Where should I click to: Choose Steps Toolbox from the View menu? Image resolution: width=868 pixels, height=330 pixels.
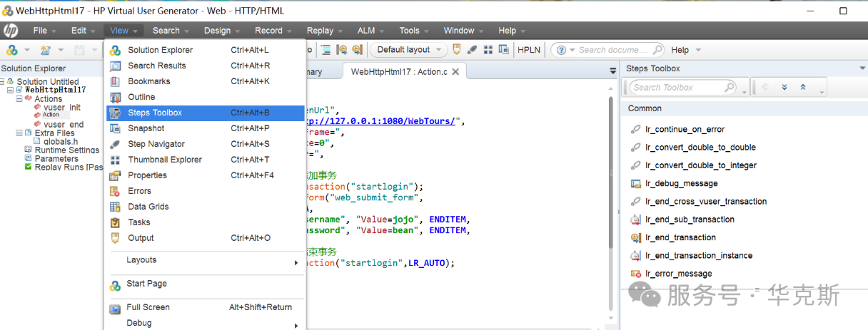pyautogui.click(x=155, y=113)
